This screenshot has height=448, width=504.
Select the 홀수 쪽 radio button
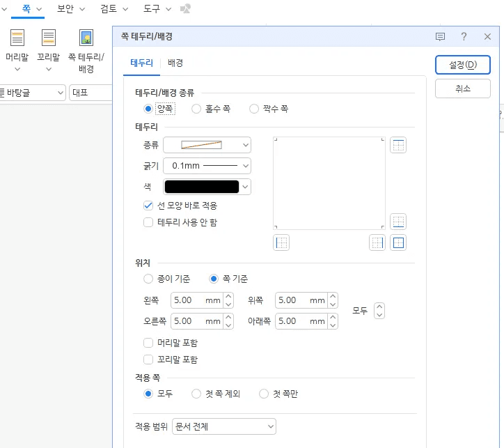point(196,109)
